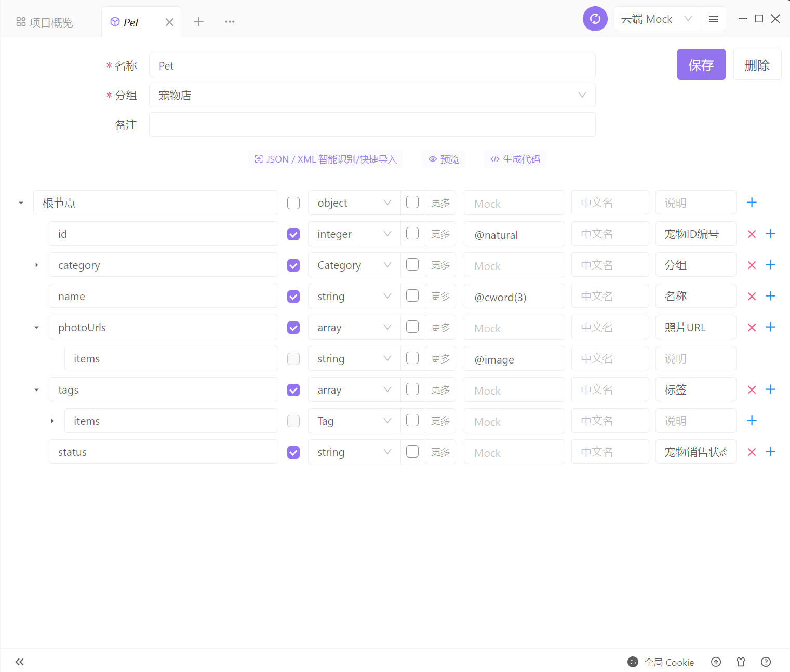
Task: Click the purple sync refresh icon
Action: tap(595, 19)
